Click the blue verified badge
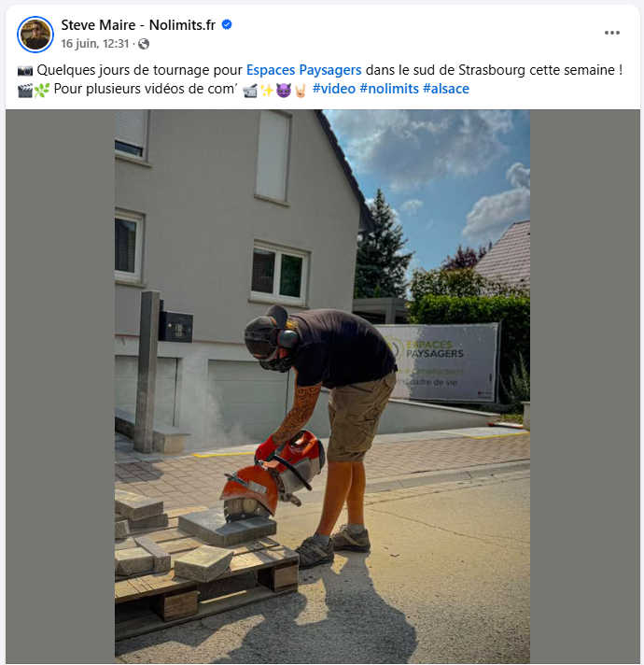 tap(227, 24)
